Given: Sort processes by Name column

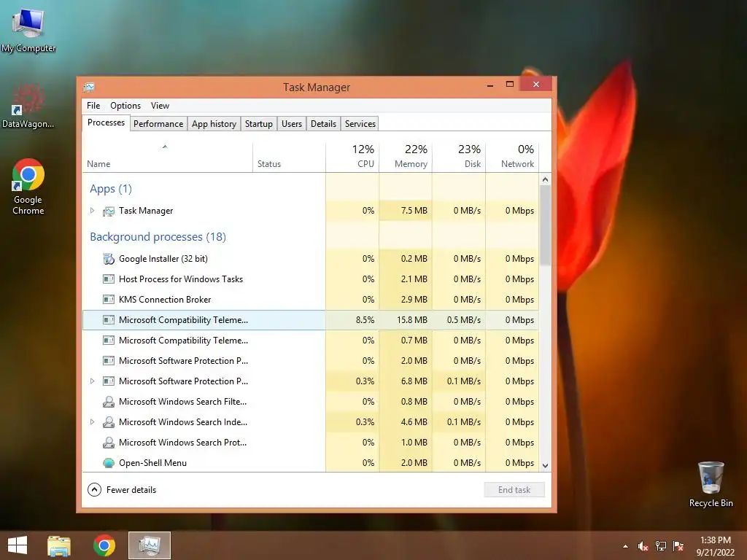Looking at the screenshot, I should coord(167,157).
